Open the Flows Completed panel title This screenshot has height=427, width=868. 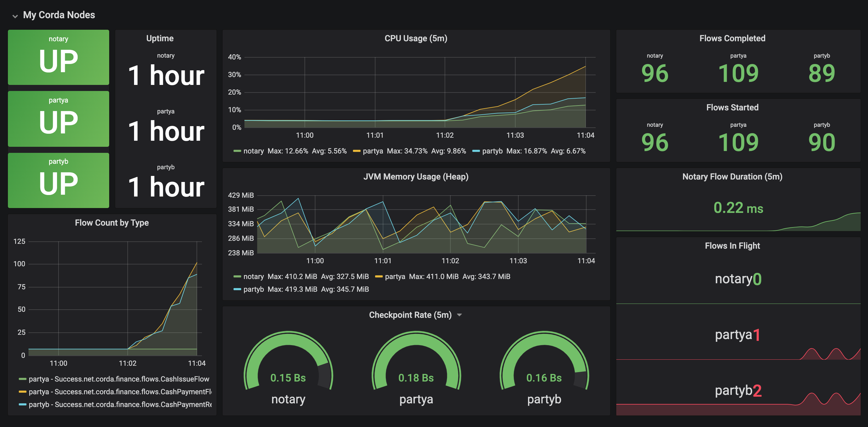click(x=732, y=39)
